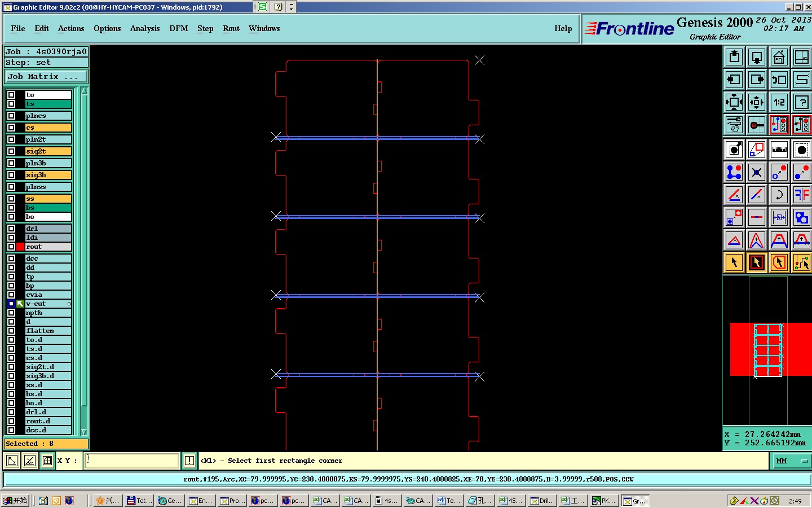812x508 pixels.
Task: Click the plain arrow select tool
Action: tap(734, 262)
